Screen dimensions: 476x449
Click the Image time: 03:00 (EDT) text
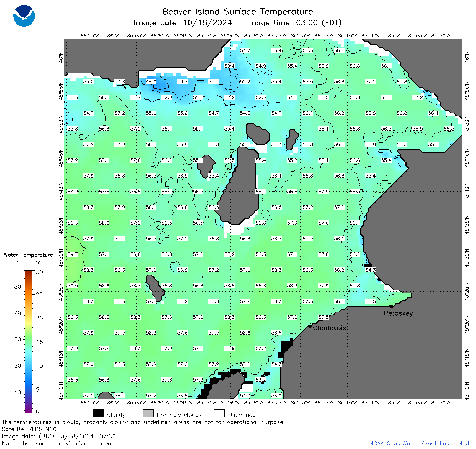(x=294, y=23)
